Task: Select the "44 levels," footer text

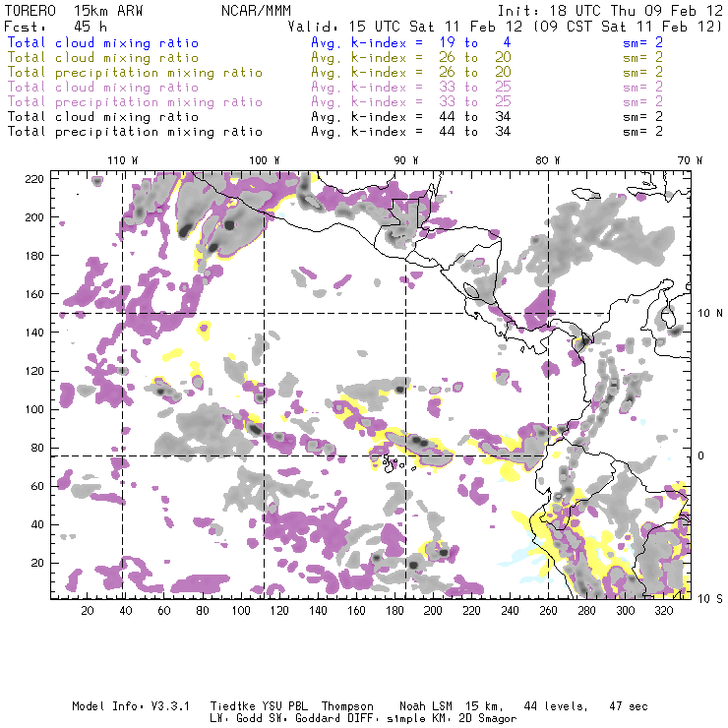Action: (x=556, y=706)
